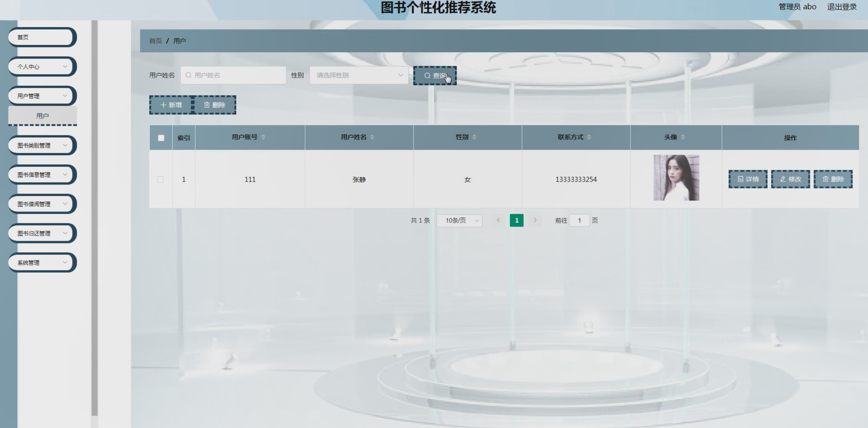The width and height of the screenshot is (868, 428).
Task: Open 详情 details for user 张静
Action: 748,179
